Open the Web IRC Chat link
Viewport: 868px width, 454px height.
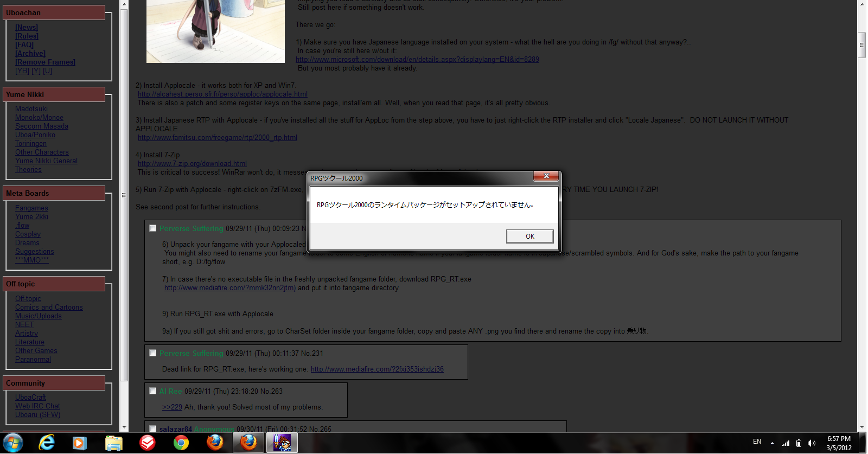37,406
